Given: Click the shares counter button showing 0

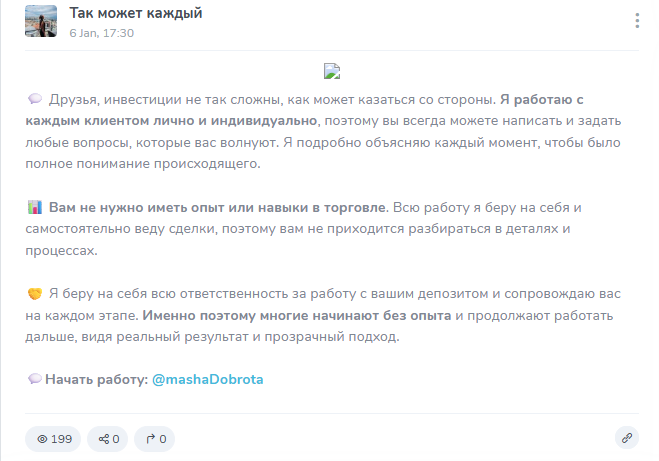Looking at the screenshot, I should click(108, 439).
